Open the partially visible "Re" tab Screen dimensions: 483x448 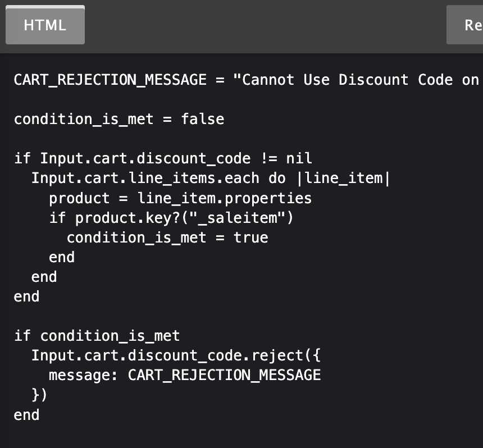pyautogui.click(x=465, y=25)
